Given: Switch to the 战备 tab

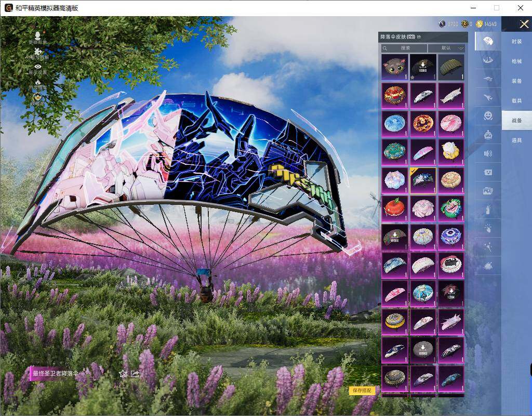Looking at the screenshot, I should click(517, 120).
